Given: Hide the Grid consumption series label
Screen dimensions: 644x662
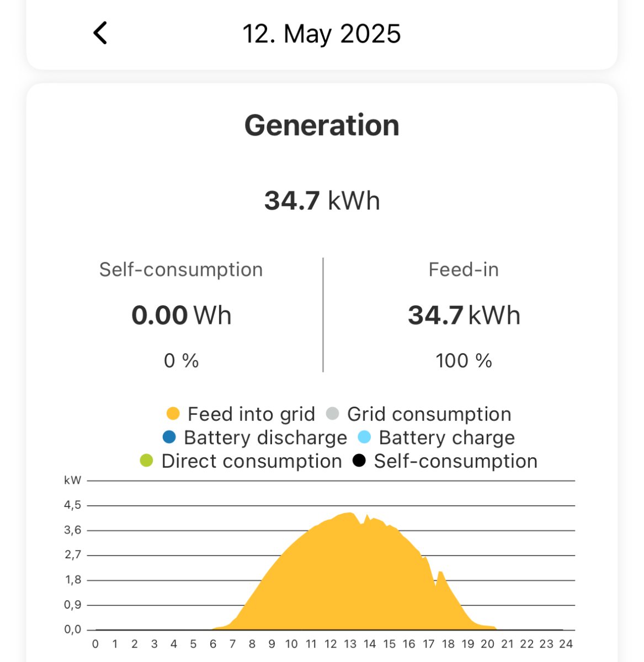Looking at the screenshot, I should [x=429, y=414].
